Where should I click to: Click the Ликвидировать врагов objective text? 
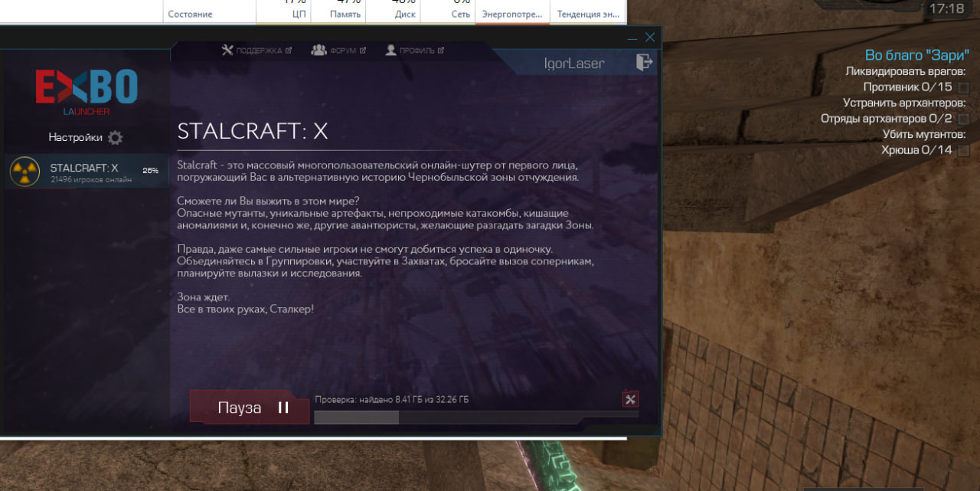click(906, 71)
